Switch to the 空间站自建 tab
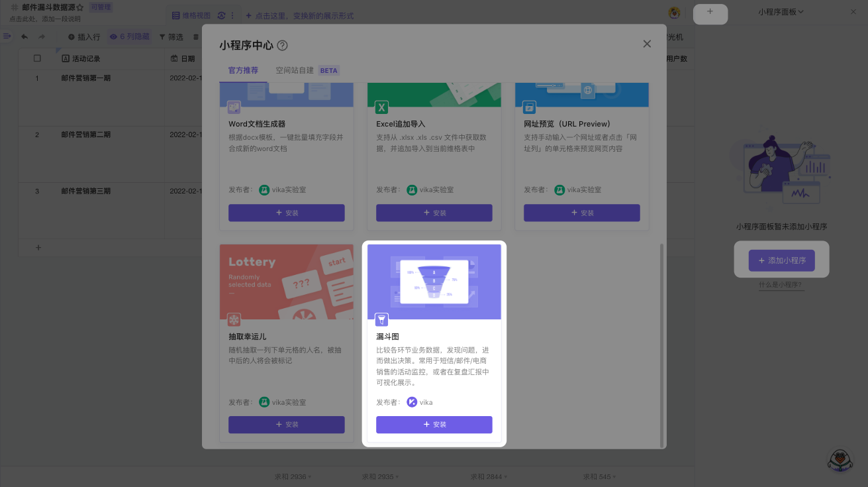 tap(295, 70)
